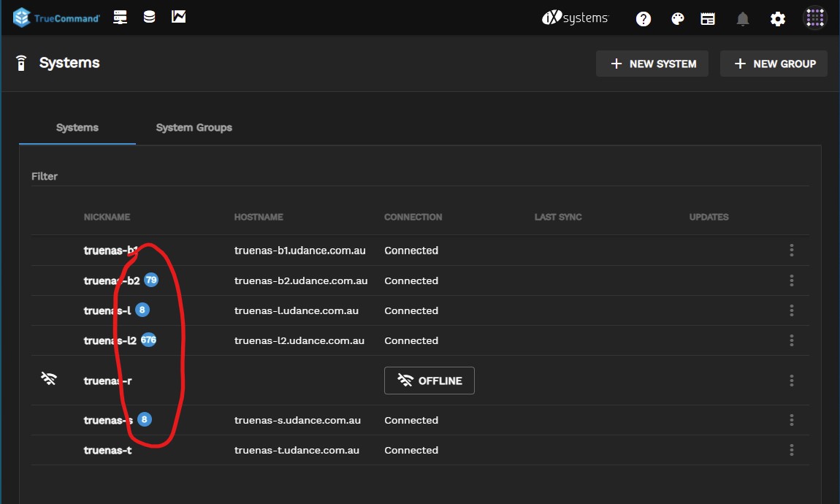Open the web table layout icon
The width and height of the screenshot is (840, 504).
coord(708,19)
